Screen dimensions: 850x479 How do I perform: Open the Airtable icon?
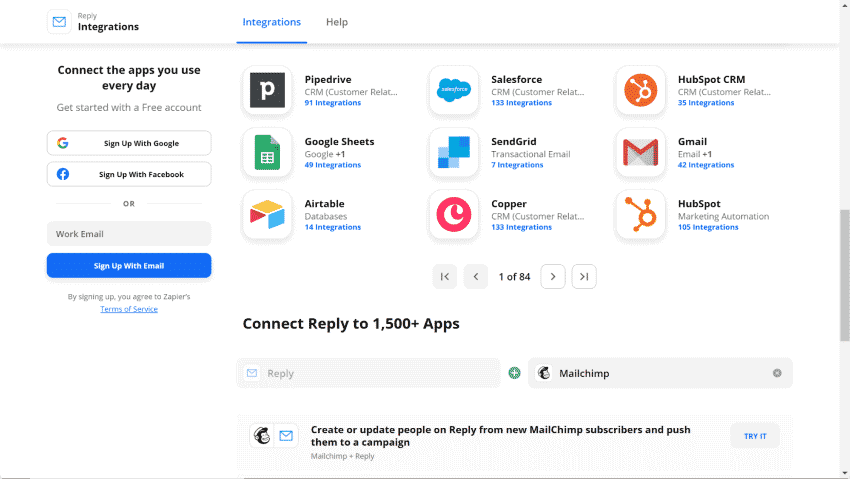(x=267, y=215)
